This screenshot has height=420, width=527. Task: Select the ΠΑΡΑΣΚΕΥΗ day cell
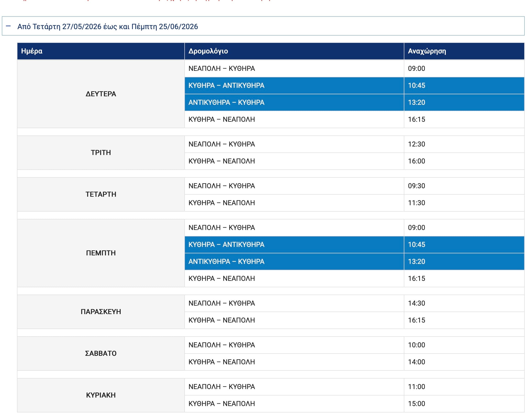pos(101,312)
